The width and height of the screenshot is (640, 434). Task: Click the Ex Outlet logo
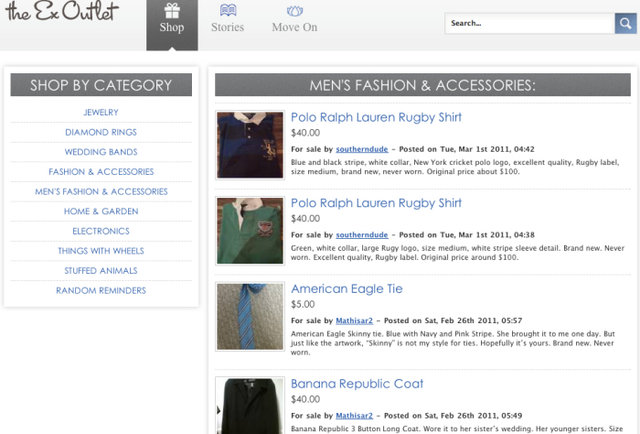pyautogui.click(x=62, y=11)
